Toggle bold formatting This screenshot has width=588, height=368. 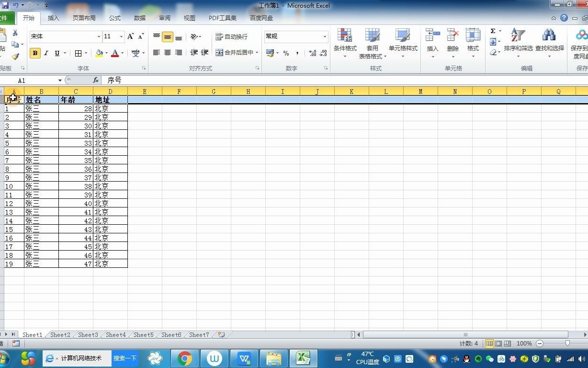(x=35, y=53)
